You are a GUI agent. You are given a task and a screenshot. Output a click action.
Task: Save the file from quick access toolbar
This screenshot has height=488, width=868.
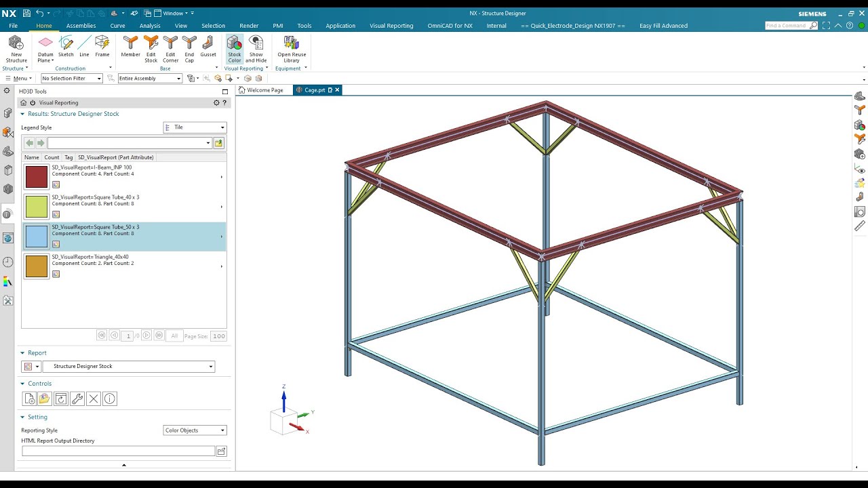tap(26, 13)
